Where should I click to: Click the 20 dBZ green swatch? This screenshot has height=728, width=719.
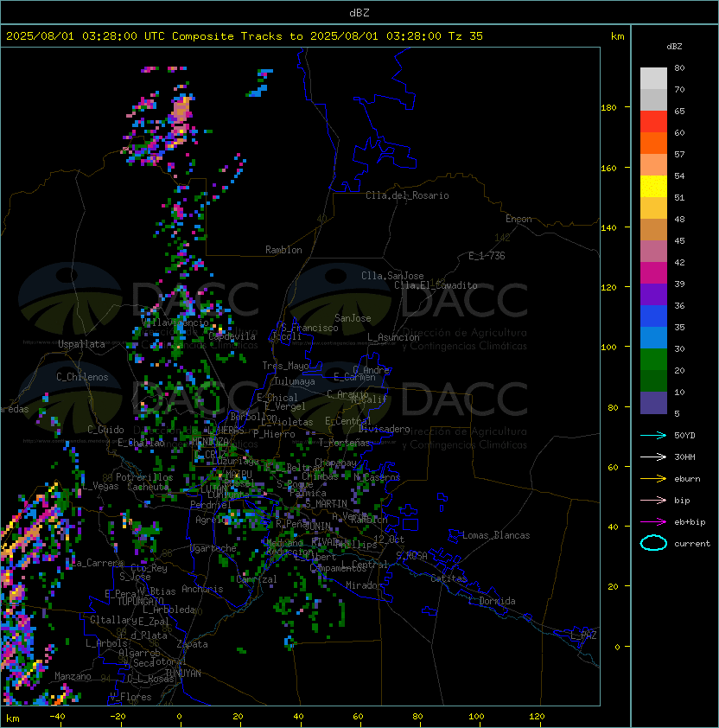coord(653,360)
